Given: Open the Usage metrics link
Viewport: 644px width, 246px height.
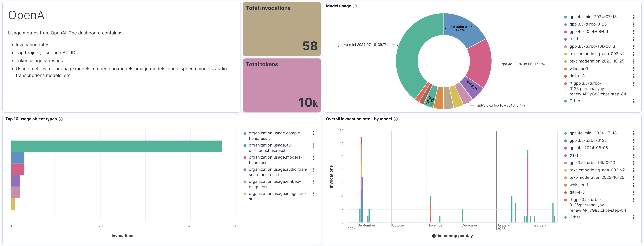Looking at the screenshot, I should pyautogui.click(x=23, y=33).
